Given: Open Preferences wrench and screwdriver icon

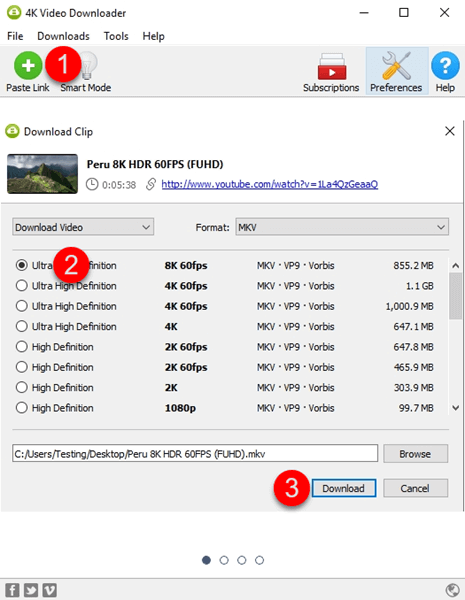Looking at the screenshot, I should click(396, 66).
